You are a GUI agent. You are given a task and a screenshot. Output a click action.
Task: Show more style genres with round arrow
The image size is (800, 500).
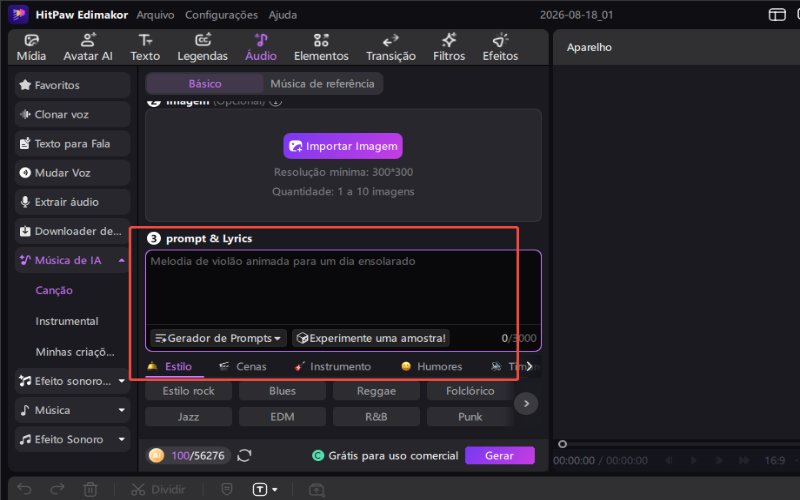point(526,404)
